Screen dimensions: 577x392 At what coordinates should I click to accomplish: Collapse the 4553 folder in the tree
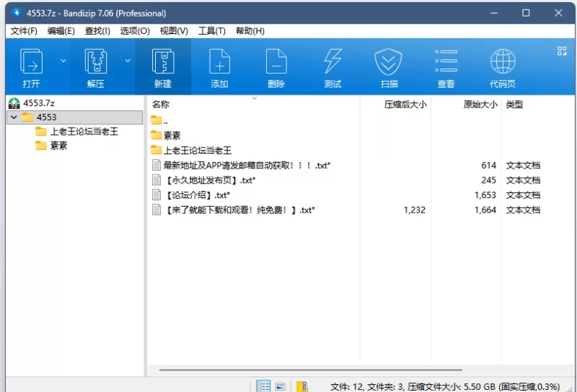point(14,117)
